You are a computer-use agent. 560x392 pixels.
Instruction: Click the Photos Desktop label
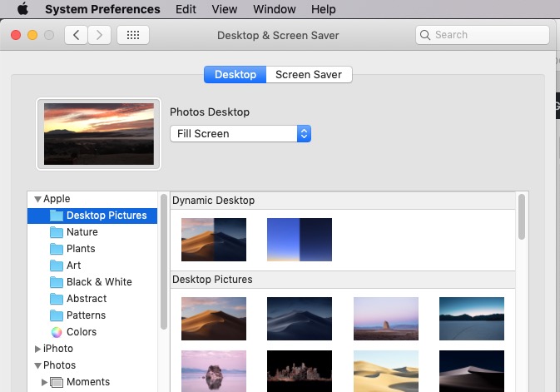click(x=210, y=112)
